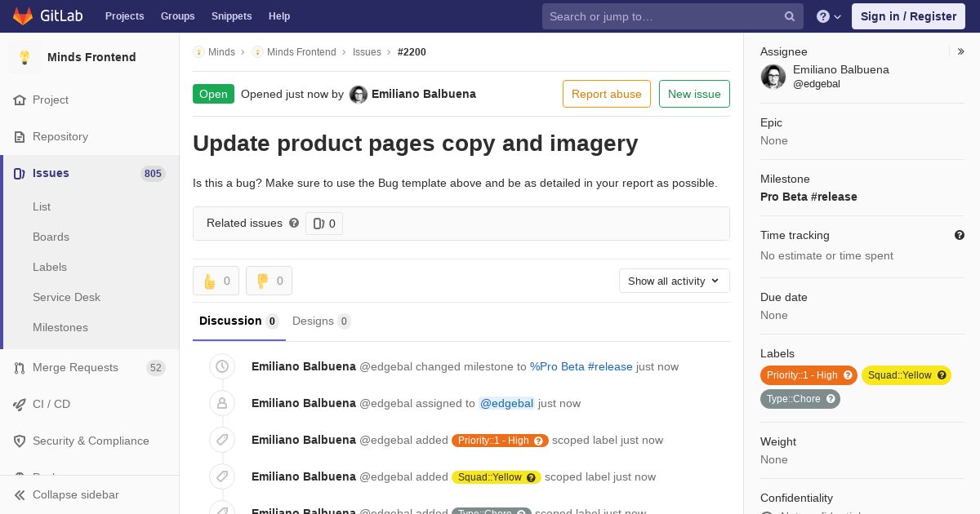Click %Pro Beta #release milestone link in activity
Screen dimensions: 980x514
coord(581,367)
